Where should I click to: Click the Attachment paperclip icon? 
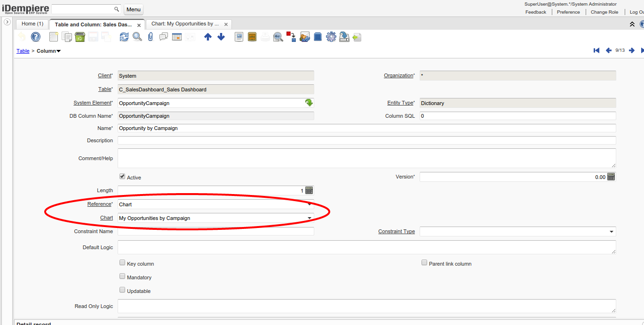point(151,37)
